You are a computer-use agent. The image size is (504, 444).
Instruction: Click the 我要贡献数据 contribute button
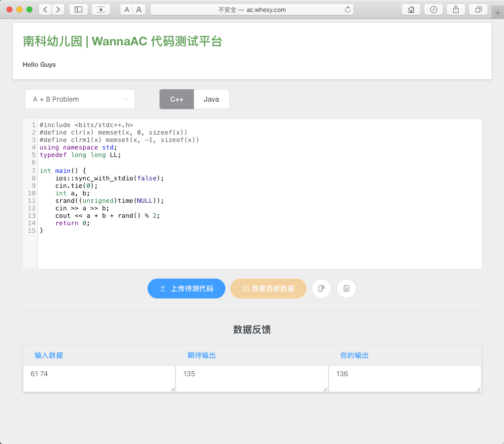point(268,289)
